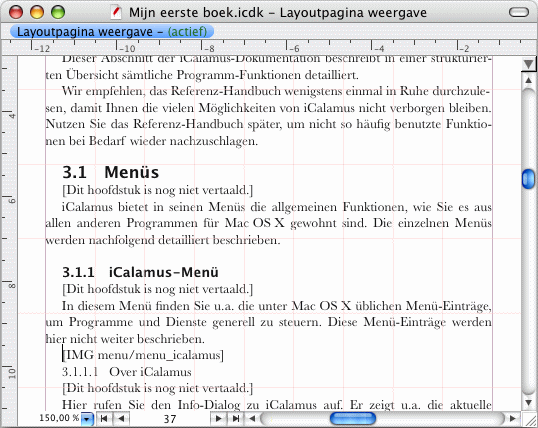Go to the next page
The image size is (538, 428).
[x=218, y=418]
